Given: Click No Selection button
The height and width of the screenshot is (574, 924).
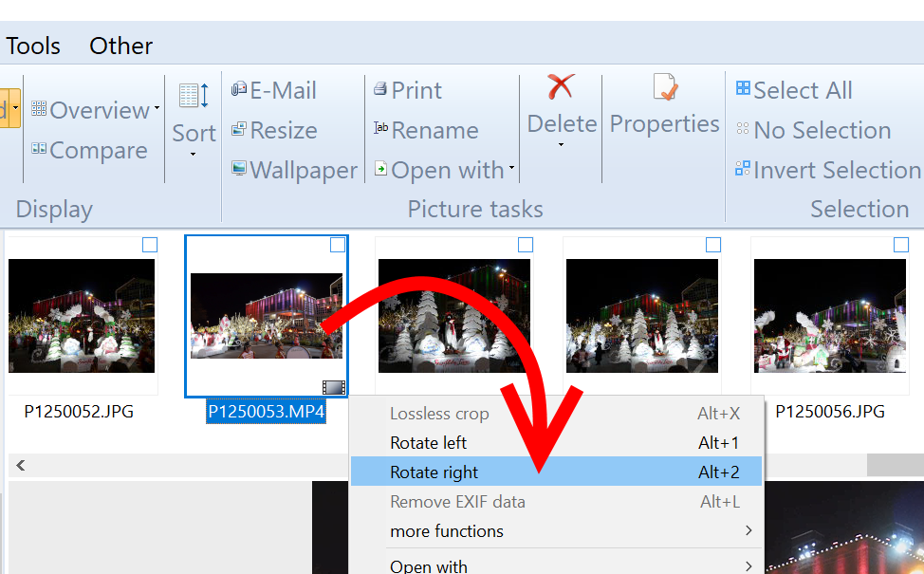Looking at the screenshot, I should (x=822, y=130).
